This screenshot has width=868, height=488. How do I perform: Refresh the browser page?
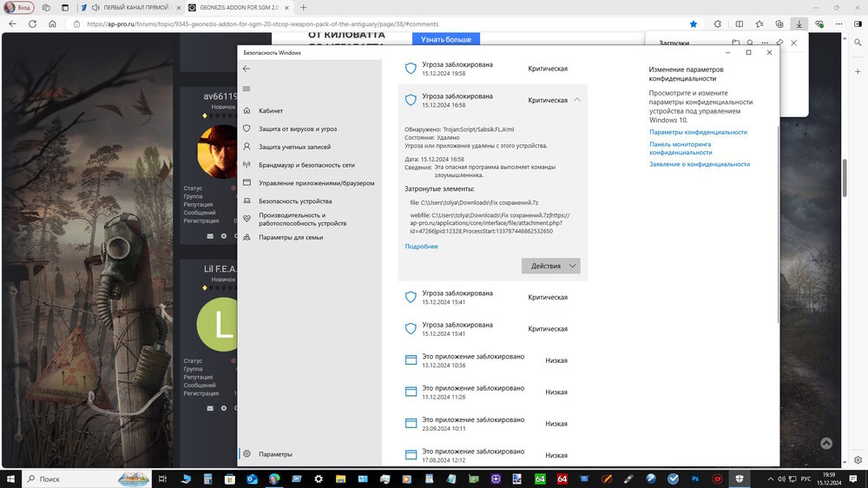point(33,23)
